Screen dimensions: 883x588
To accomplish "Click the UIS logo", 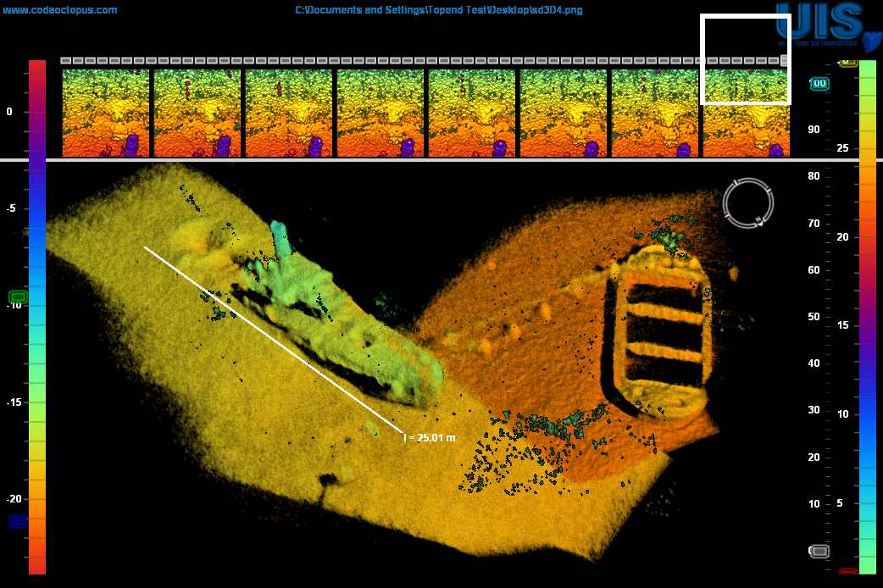I will click(x=826, y=25).
